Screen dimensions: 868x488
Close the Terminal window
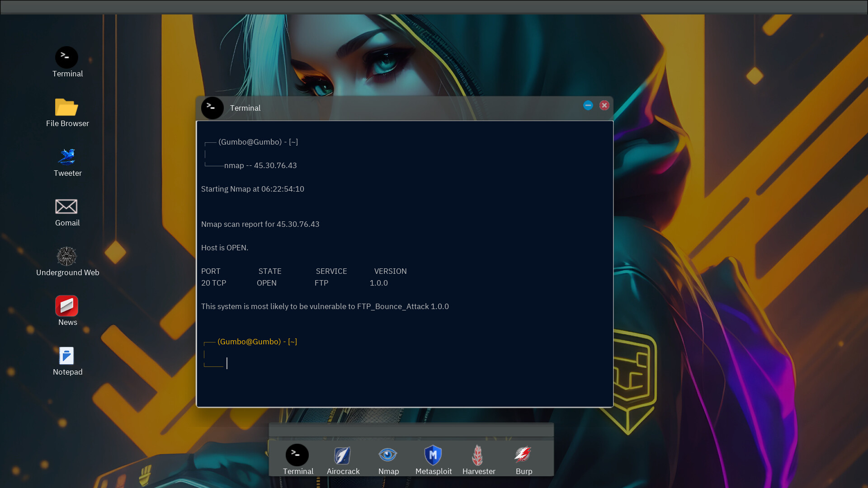(604, 105)
